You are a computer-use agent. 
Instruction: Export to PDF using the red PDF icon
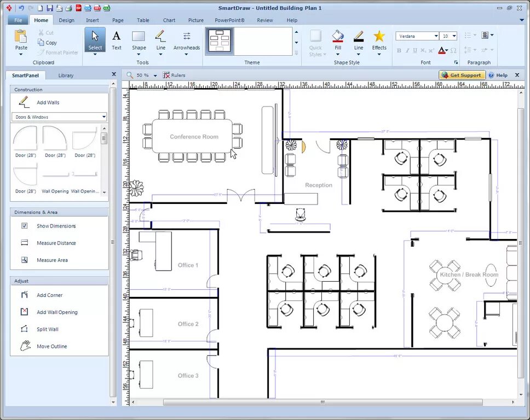pyautogui.click(x=78, y=8)
